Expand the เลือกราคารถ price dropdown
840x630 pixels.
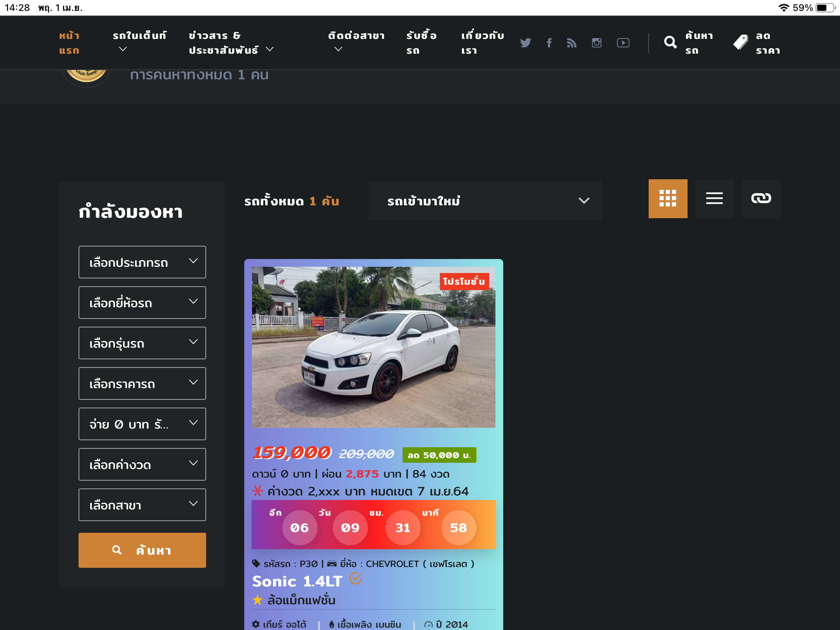[x=142, y=383]
